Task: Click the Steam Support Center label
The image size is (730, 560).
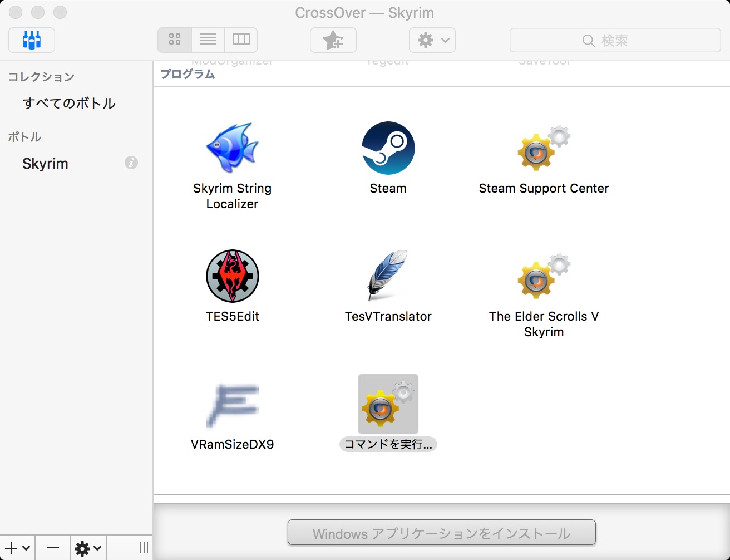Action: [544, 188]
